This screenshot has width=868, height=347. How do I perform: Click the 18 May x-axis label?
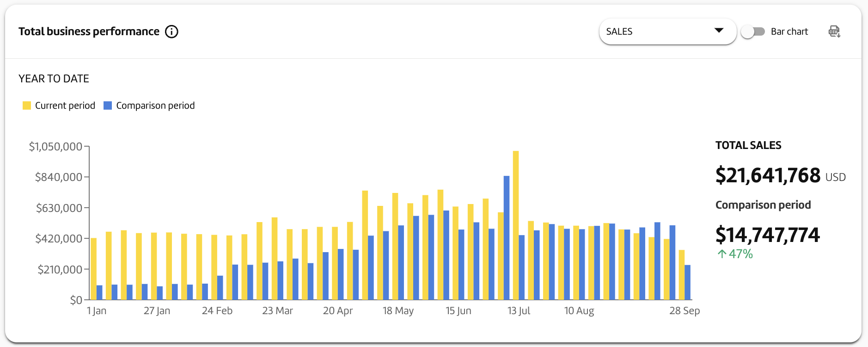click(398, 311)
